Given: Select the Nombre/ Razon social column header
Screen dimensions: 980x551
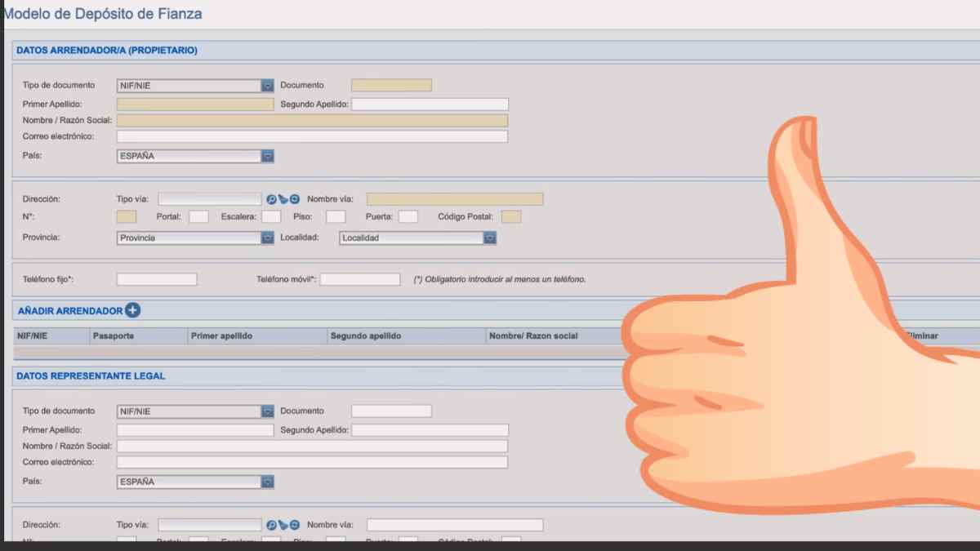Looking at the screenshot, I should pos(532,336).
